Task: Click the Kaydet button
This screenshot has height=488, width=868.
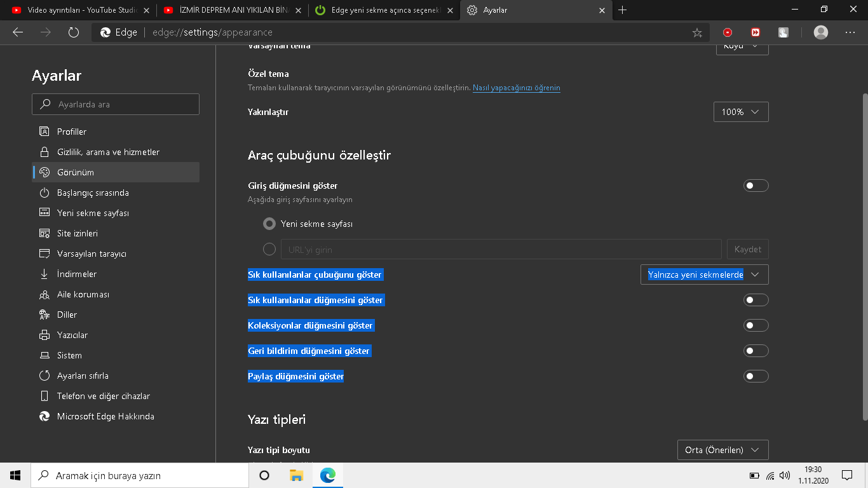Action: (748, 249)
